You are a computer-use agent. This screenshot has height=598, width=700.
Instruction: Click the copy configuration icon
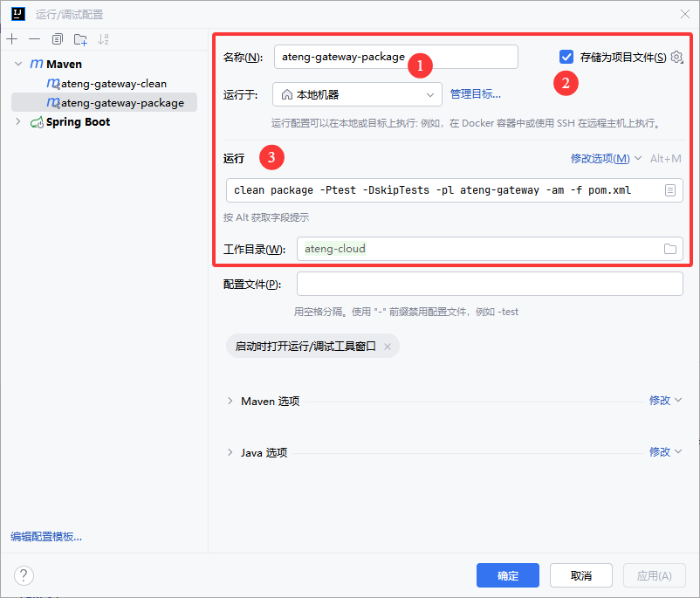(58, 39)
